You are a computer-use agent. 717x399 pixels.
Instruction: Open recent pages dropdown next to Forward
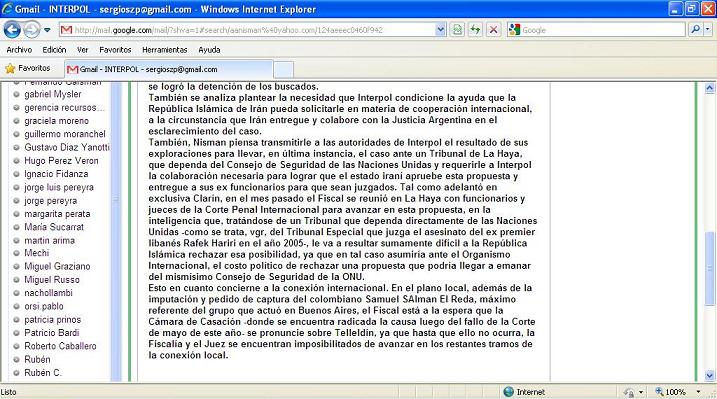click(47, 30)
